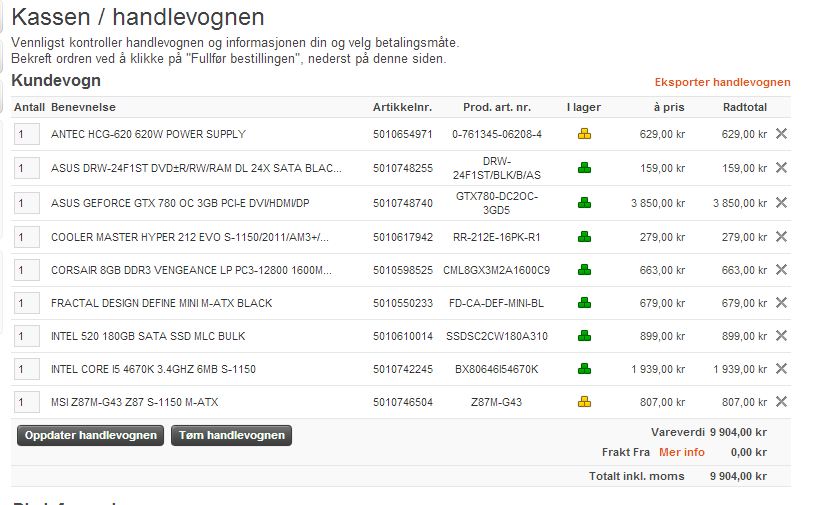This screenshot has height=505, width=819.
Task: Click the Benevnelse column header
Action: (x=83, y=107)
